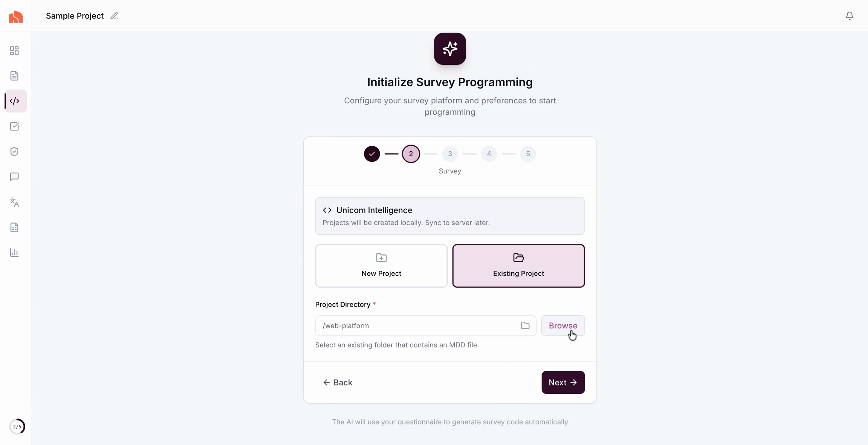Click the Browse button
This screenshot has height=445, width=868.
(x=563, y=325)
